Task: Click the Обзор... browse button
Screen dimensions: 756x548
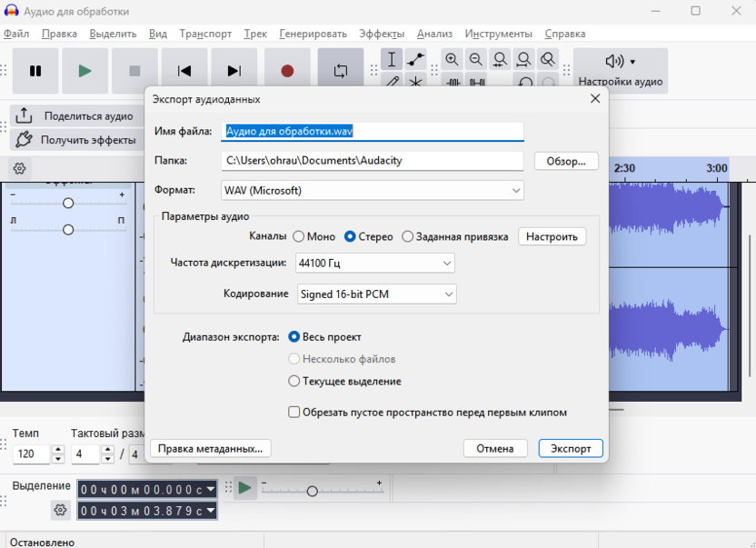Action: (x=566, y=161)
